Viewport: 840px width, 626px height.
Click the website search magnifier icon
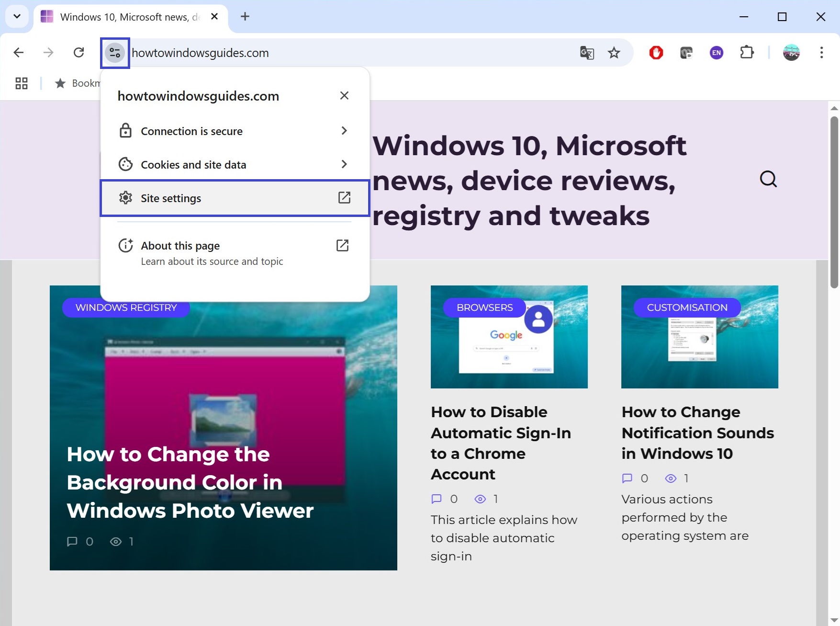pyautogui.click(x=768, y=179)
